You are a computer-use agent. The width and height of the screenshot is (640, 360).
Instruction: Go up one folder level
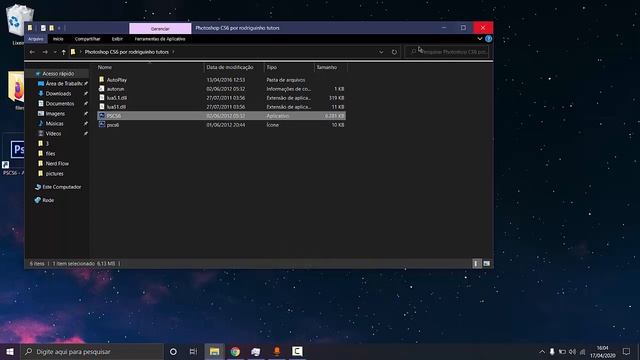[64, 52]
